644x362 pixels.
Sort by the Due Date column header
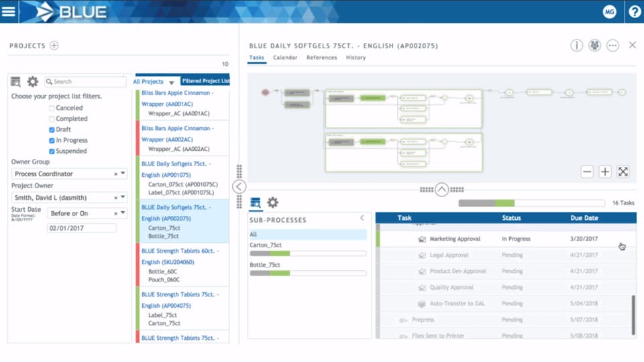tap(584, 218)
